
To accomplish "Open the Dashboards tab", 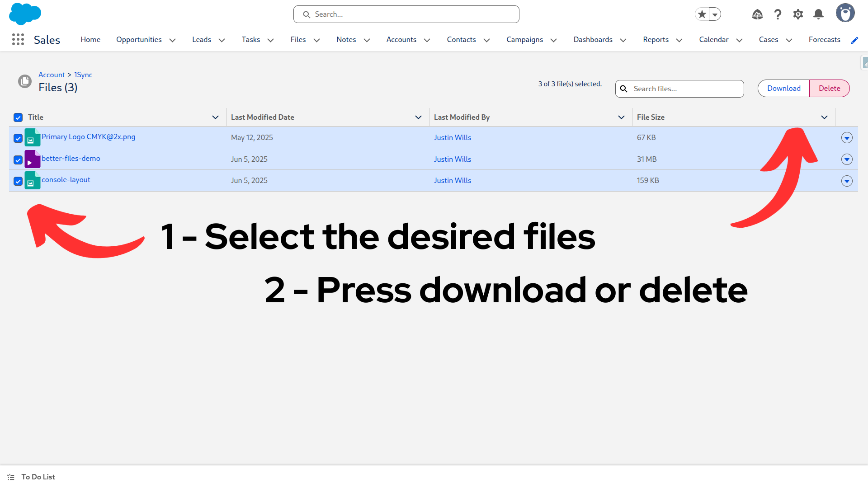I will coord(593,40).
